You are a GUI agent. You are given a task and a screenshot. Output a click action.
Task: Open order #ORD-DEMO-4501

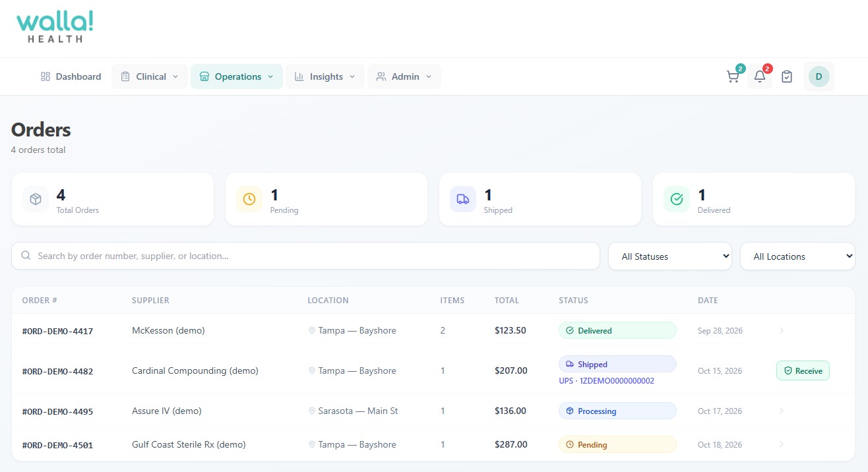pos(57,445)
